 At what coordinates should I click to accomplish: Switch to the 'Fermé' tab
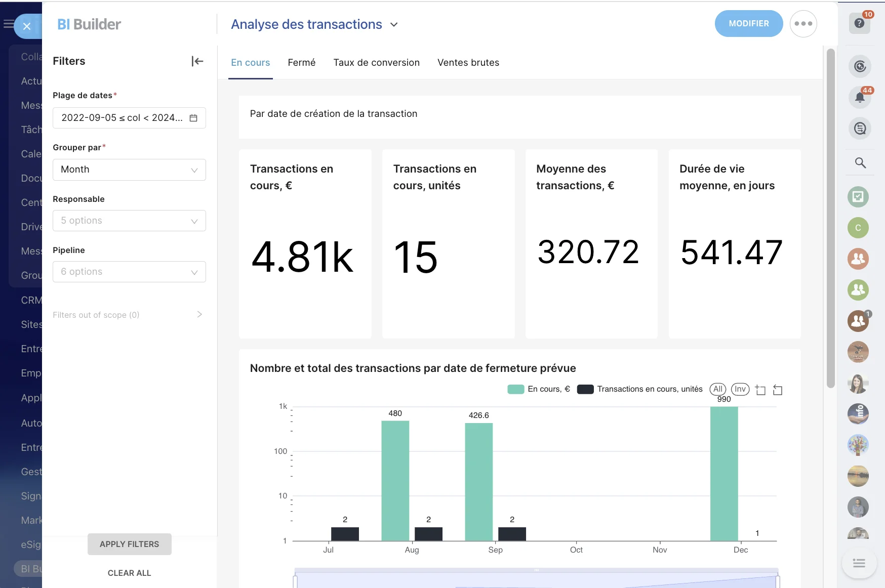[301, 63]
